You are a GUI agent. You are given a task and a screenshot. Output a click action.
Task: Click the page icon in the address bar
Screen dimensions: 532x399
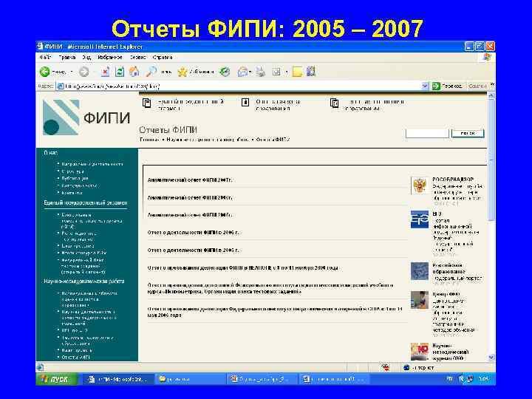(x=60, y=86)
